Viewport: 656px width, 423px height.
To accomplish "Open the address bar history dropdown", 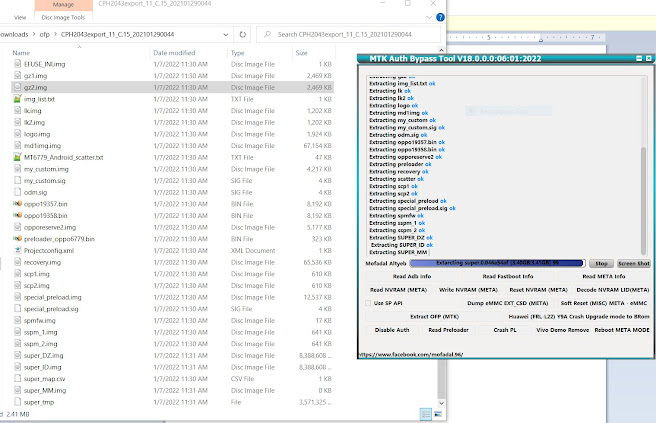I will (226, 35).
